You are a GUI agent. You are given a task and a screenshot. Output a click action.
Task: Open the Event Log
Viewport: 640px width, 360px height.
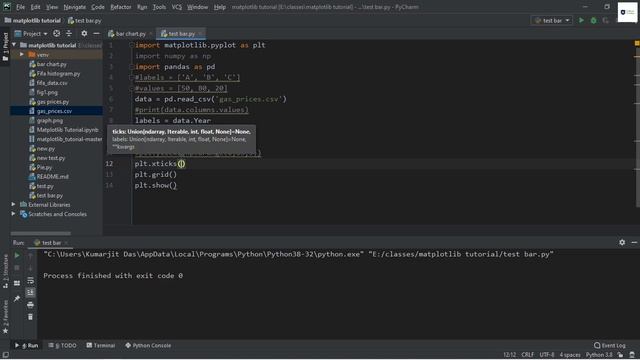610,345
